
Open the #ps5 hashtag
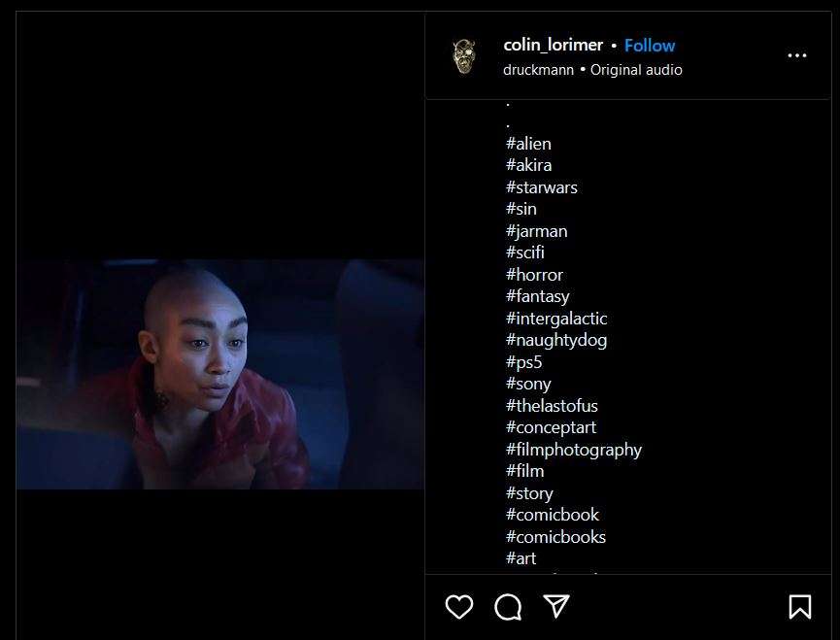pyautogui.click(x=524, y=362)
